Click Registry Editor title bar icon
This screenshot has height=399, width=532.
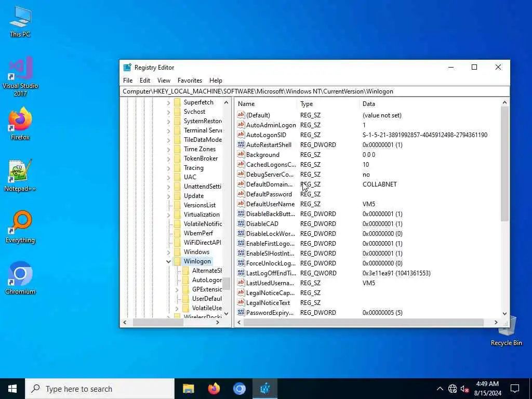coord(127,67)
